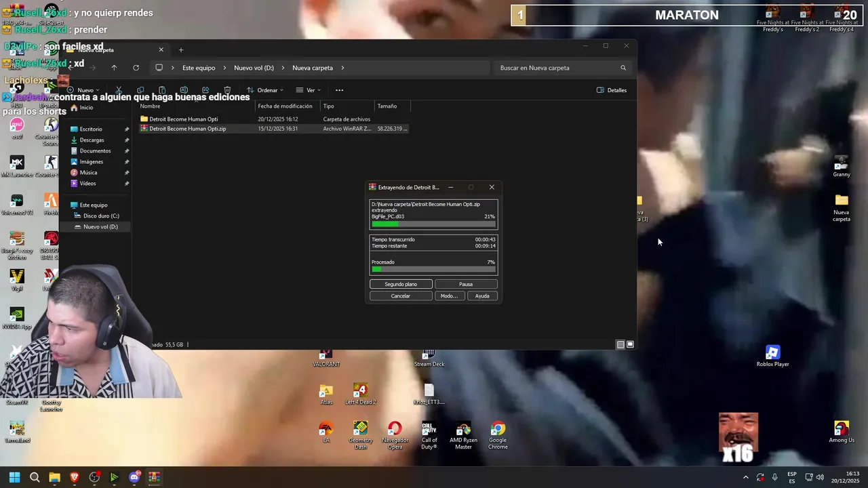Click the up-arrow button in File Explorer
This screenshot has height=488, width=868.
[x=114, y=68]
